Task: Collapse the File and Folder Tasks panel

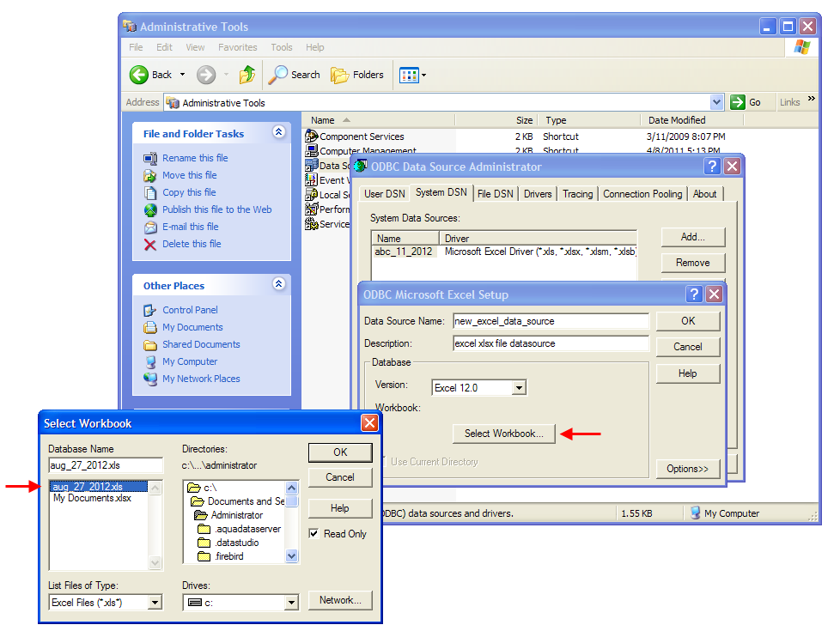Action: [278, 131]
